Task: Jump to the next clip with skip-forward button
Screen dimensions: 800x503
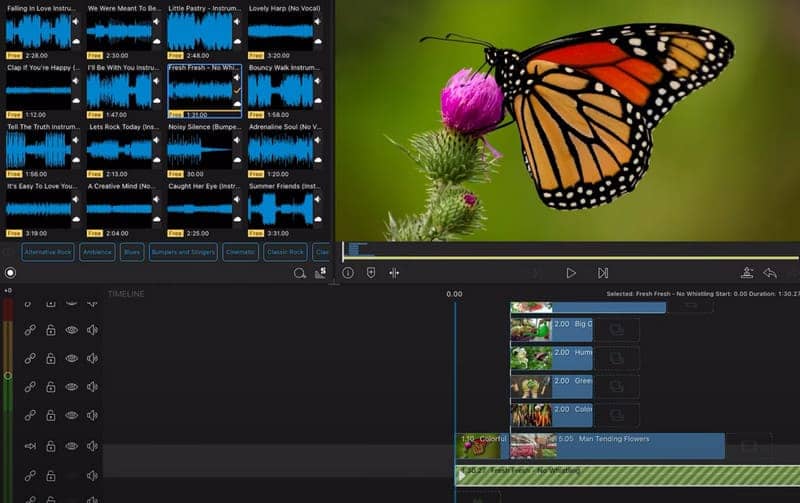Action: click(603, 272)
